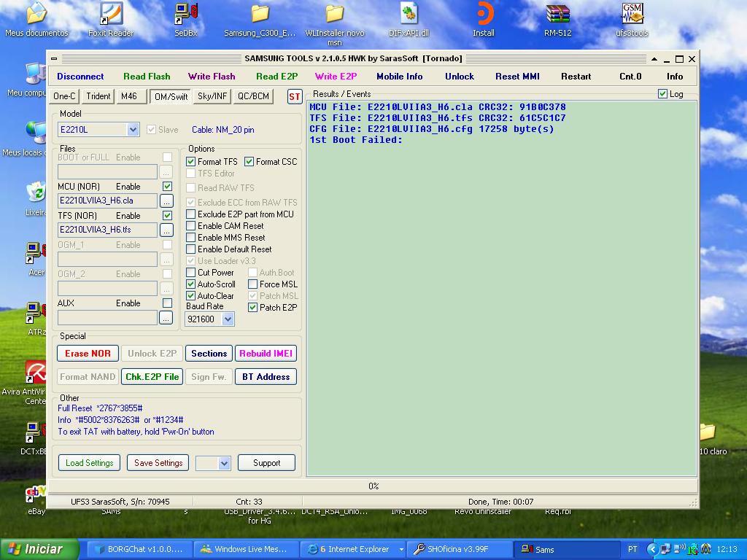The width and height of the screenshot is (747, 560).
Task: Switch to the Sky/INF tab
Action: [212, 96]
